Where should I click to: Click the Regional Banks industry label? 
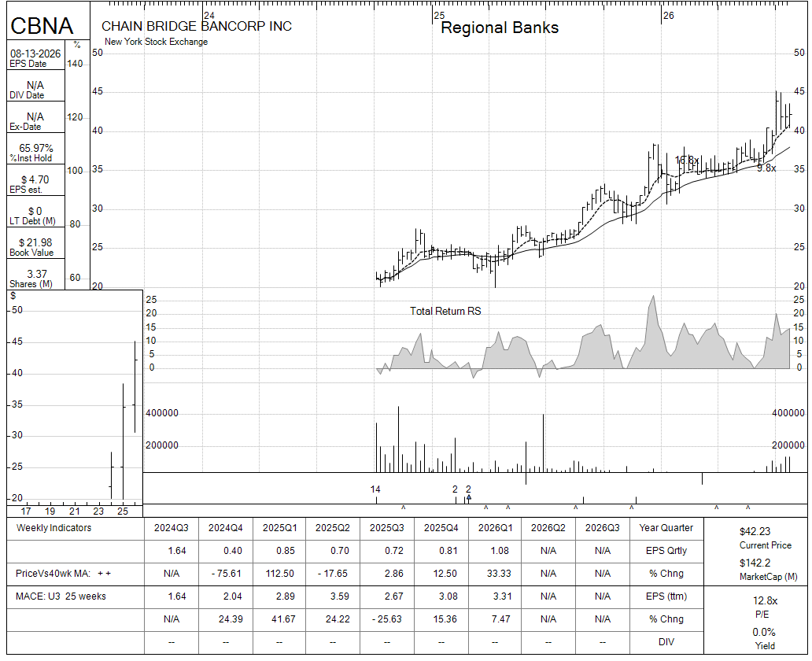click(x=499, y=28)
